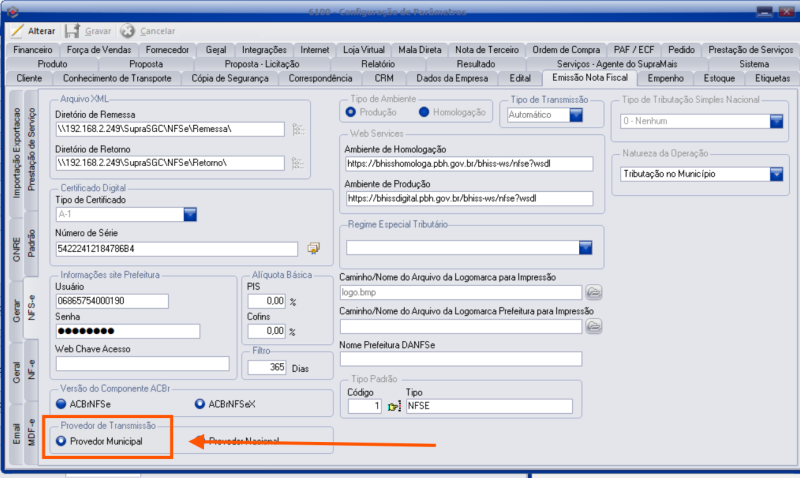
Task: Open file browser for the logo.bmp field
Action: pos(594,293)
